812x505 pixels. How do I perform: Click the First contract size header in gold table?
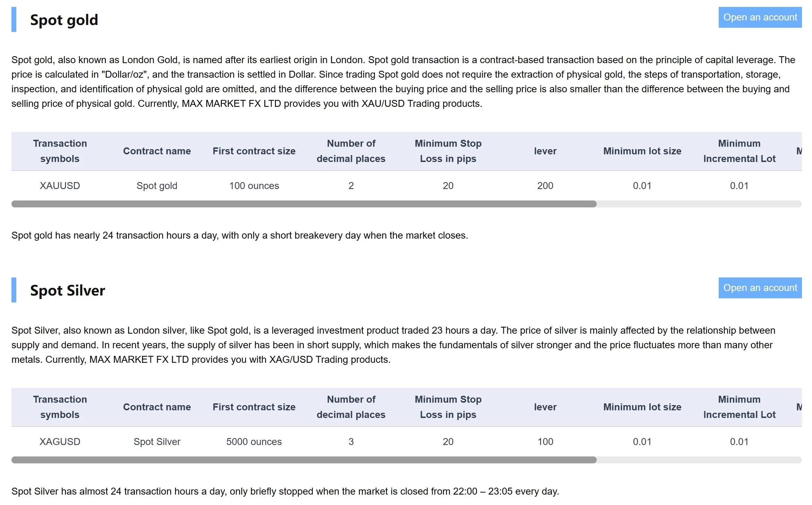click(x=254, y=151)
